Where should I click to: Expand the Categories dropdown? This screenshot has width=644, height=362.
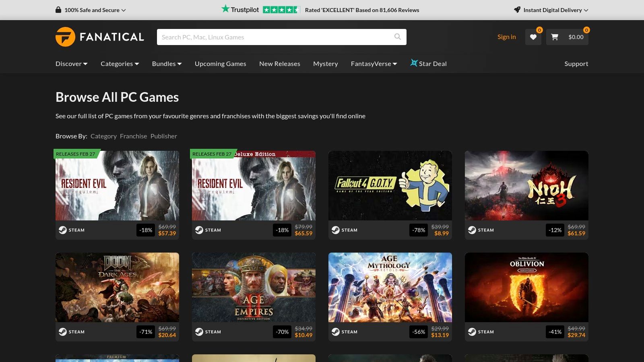(x=119, y=64)
